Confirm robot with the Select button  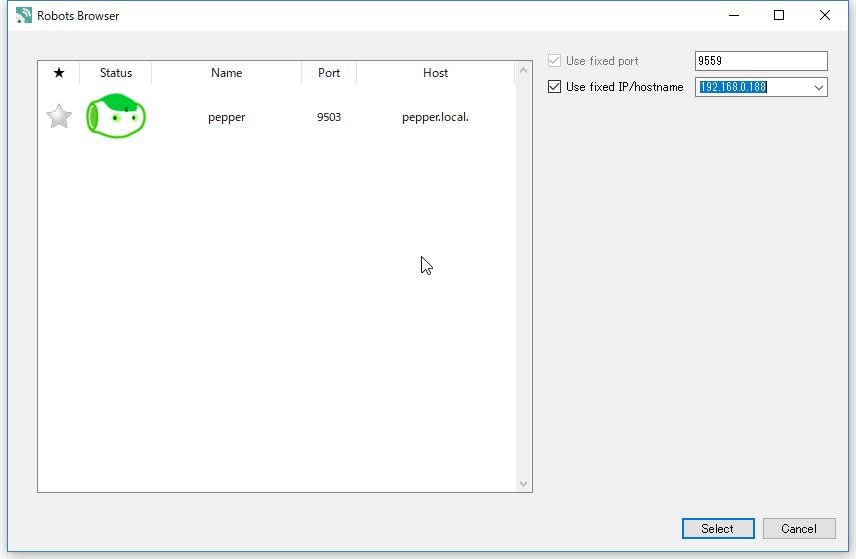(x=718, y=528)
